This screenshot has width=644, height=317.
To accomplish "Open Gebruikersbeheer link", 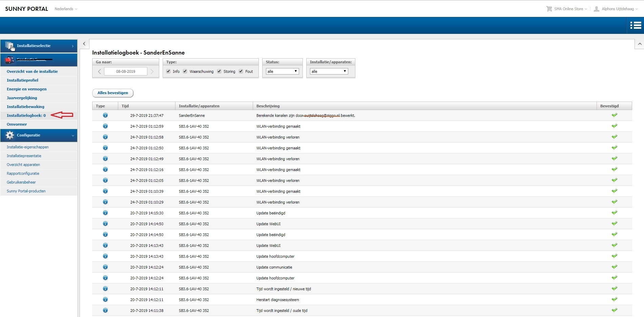I will point(21,182).
